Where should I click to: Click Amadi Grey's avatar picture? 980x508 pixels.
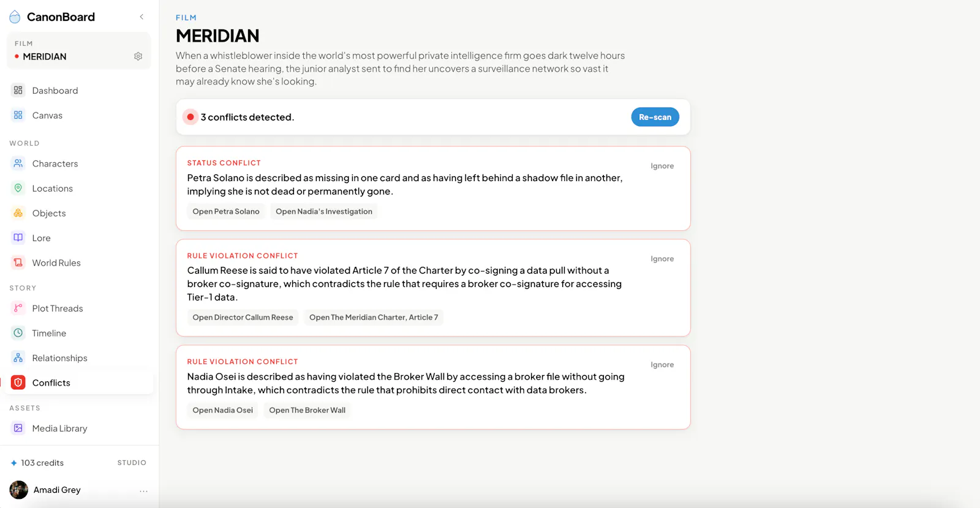click(19, 490)
